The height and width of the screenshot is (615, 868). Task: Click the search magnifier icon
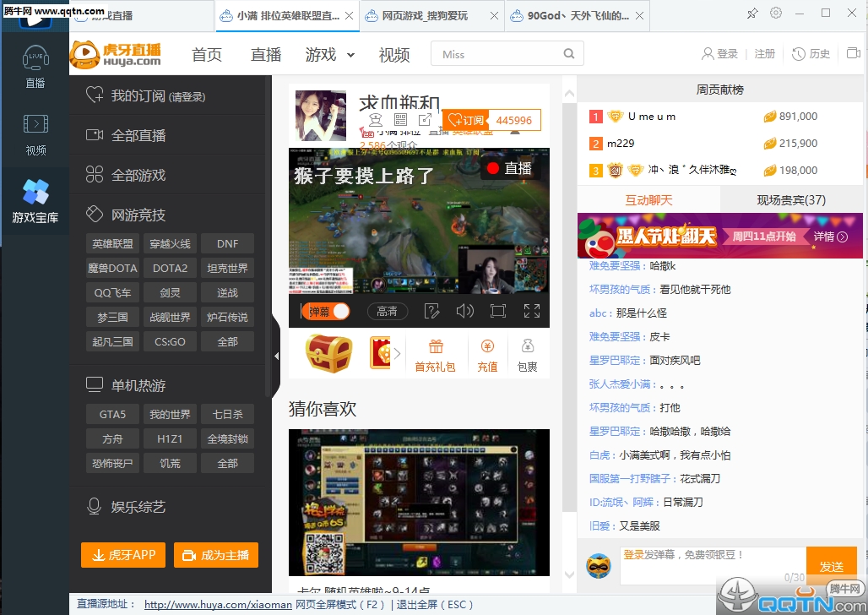[x=568, y=54]
